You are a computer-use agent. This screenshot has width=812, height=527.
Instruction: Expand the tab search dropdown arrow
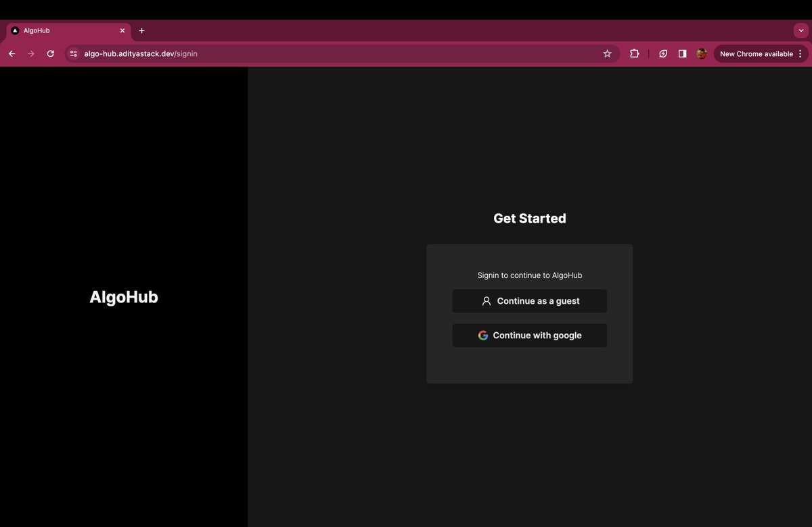pos(801,30)
